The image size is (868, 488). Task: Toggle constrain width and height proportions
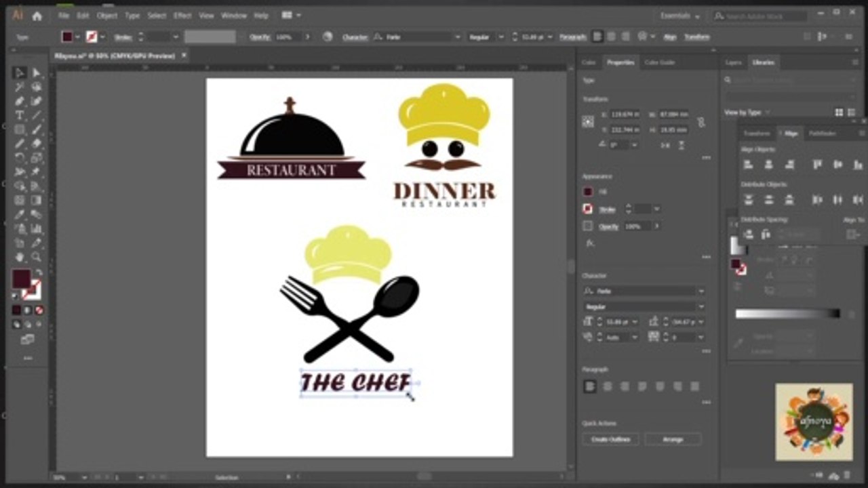click(701, 123)
